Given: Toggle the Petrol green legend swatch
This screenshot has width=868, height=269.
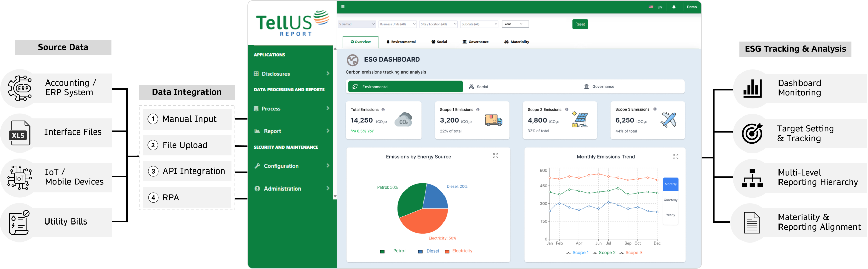Looking at the screenshot, I should pos(382,252).
